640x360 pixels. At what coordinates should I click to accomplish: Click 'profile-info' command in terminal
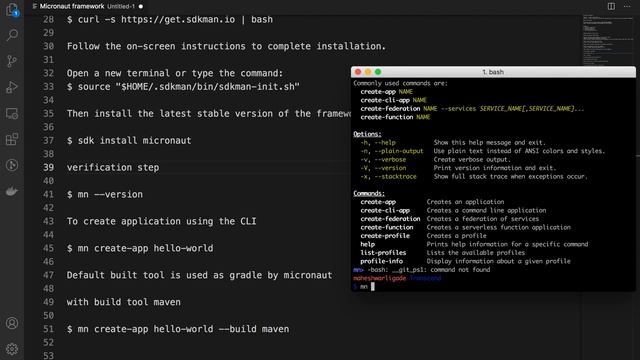[382, 261]
